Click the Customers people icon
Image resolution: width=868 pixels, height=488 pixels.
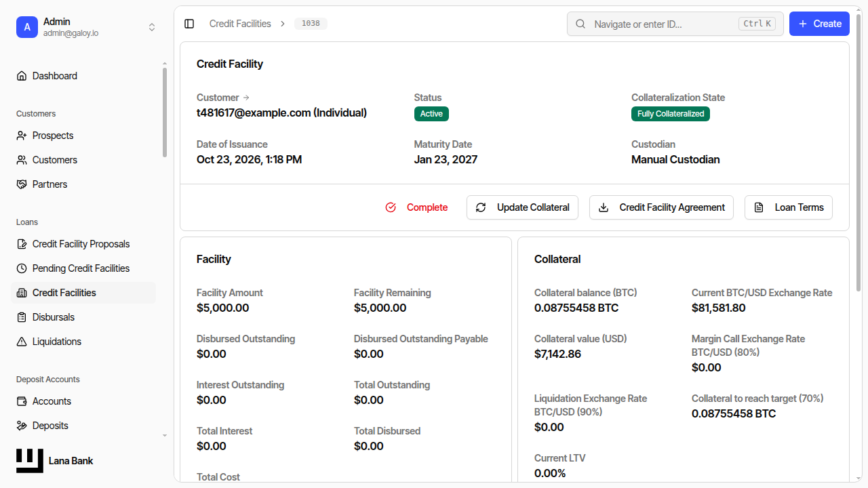click(22, 160)
